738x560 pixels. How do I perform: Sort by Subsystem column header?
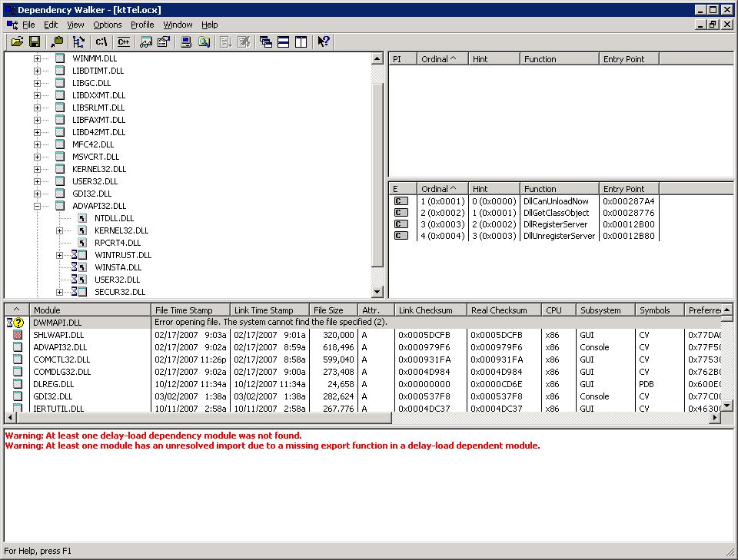(x=605, y=310)
